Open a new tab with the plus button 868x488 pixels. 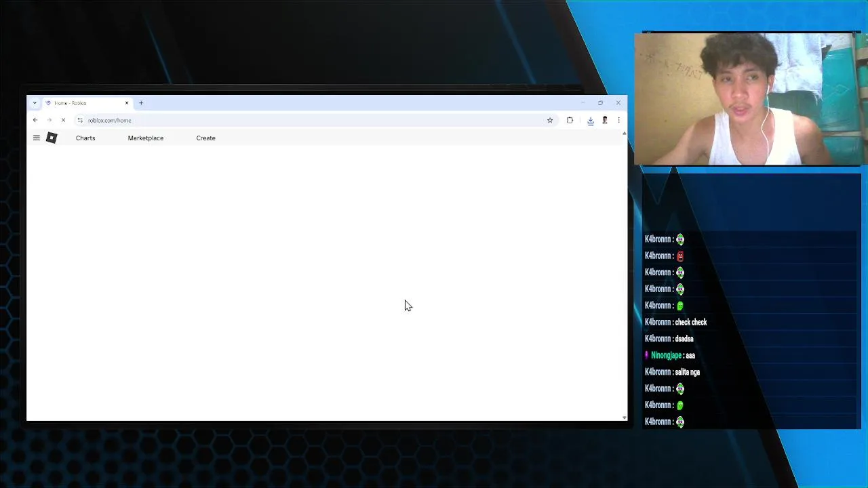click(141, 103)
